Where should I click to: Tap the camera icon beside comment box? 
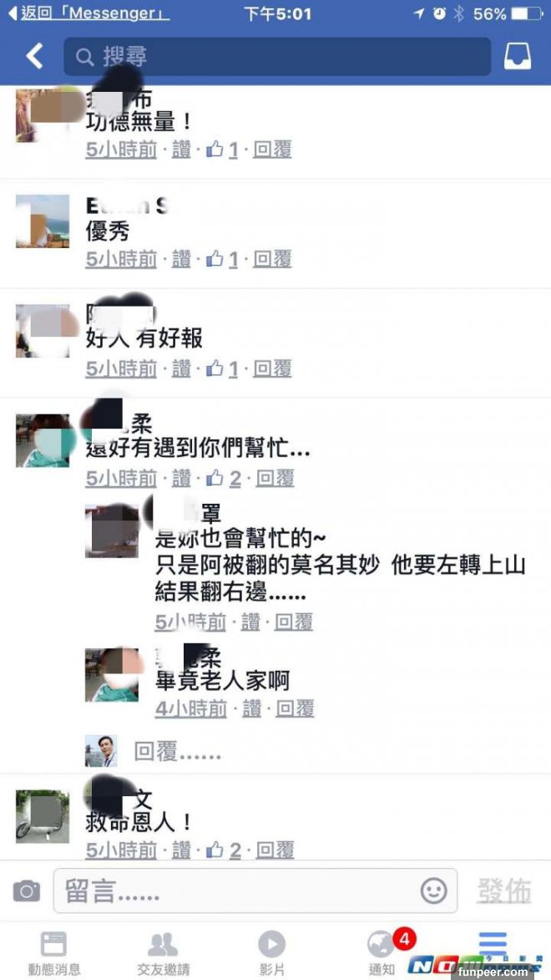coord(26,890)
